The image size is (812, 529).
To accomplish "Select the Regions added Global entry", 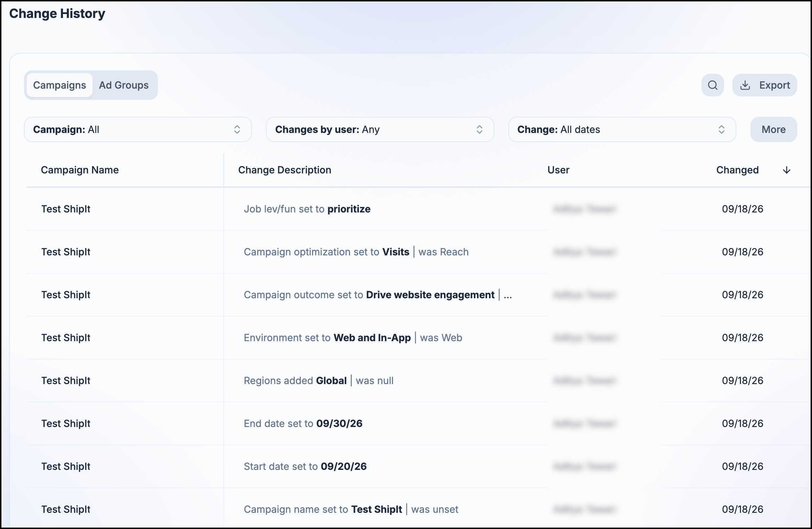I will (318, 381).
